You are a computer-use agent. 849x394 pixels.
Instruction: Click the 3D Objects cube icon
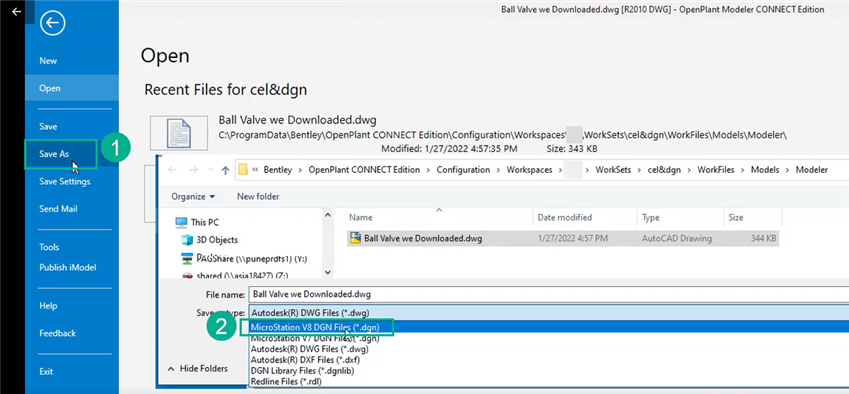pyautogui.click(x=187, y=240)
